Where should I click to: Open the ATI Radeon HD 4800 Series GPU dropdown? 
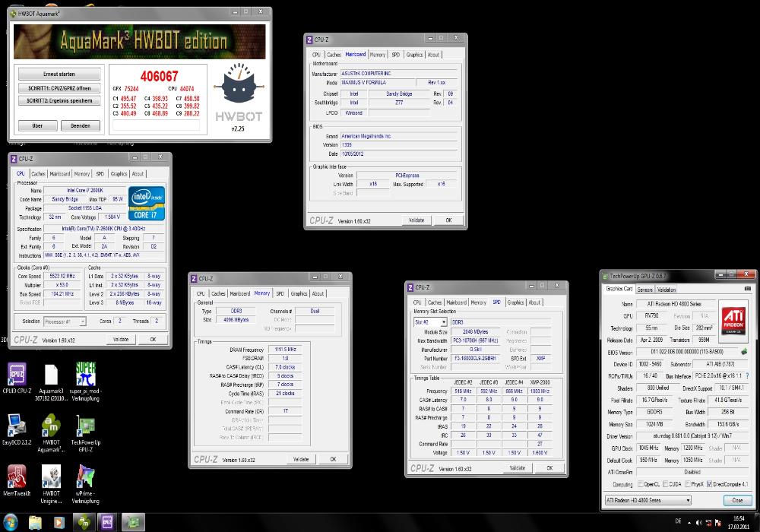(x=648, y=500)
